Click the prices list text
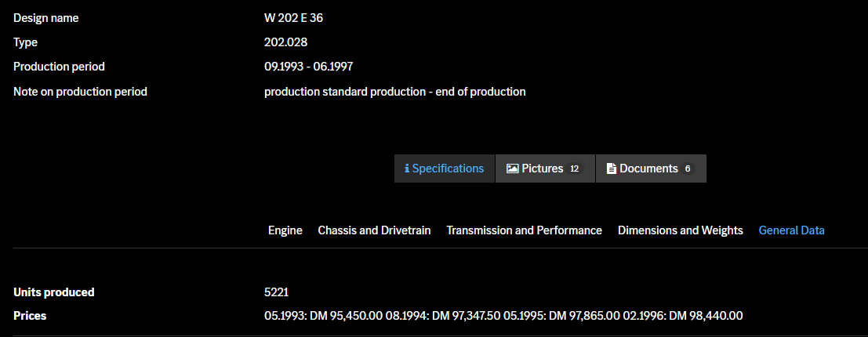 coord(503,316)
